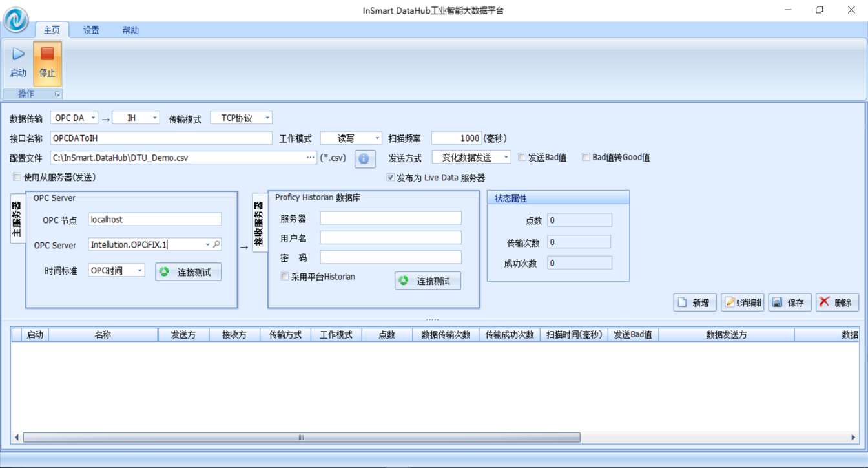Open the InSmart application logo menu

[15, 19]
